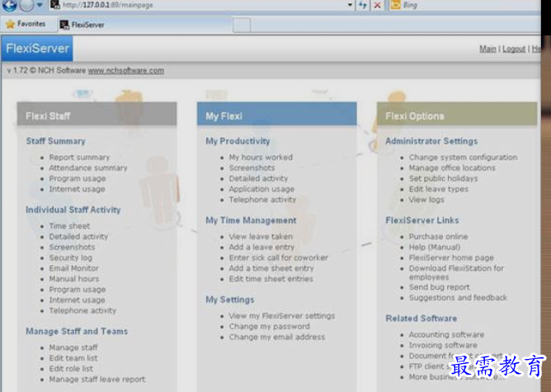
Task: Open Manage staff link
Action: pyautogui.click(x=73, y=347)
